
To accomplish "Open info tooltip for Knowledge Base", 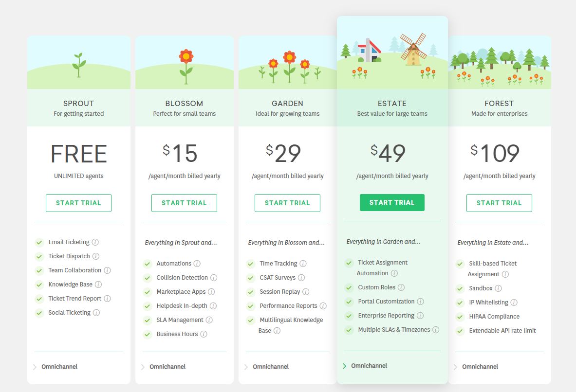I will 98,285.
